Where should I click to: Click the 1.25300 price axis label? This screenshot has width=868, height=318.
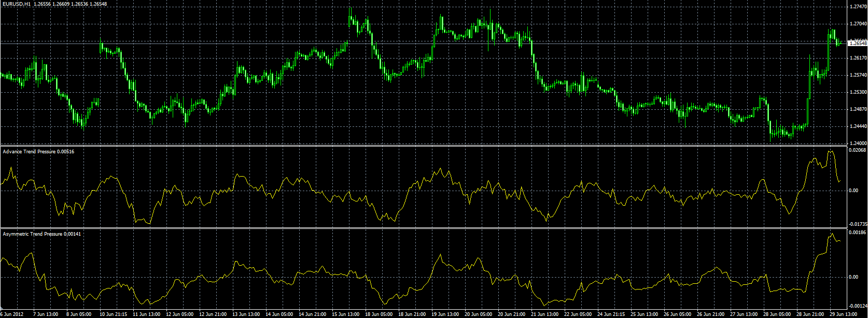(857, 92)
